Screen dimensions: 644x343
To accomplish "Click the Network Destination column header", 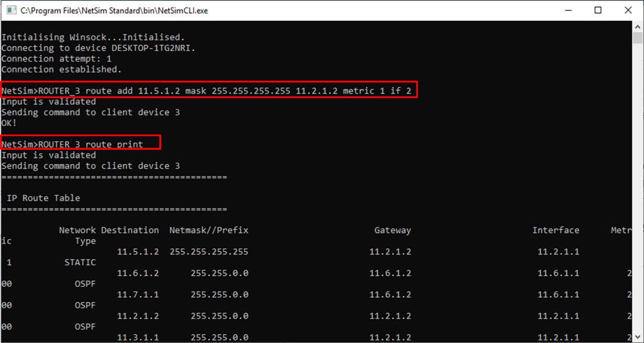I will [108, 230].
